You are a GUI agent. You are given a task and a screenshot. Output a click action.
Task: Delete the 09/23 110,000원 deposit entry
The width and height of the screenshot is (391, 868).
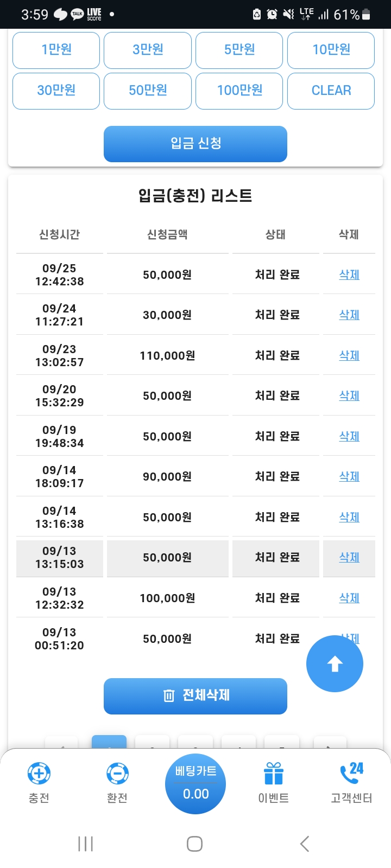click(349, 356)
